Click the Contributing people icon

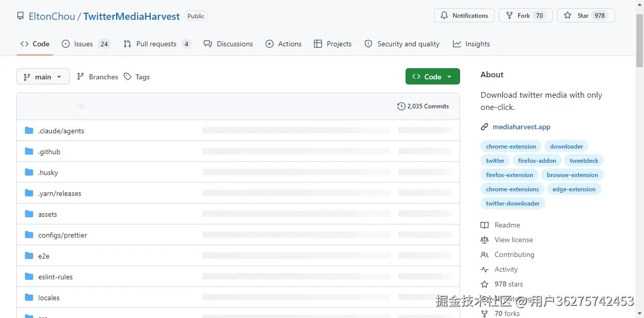pyautogui.click(x=485, y=254)
